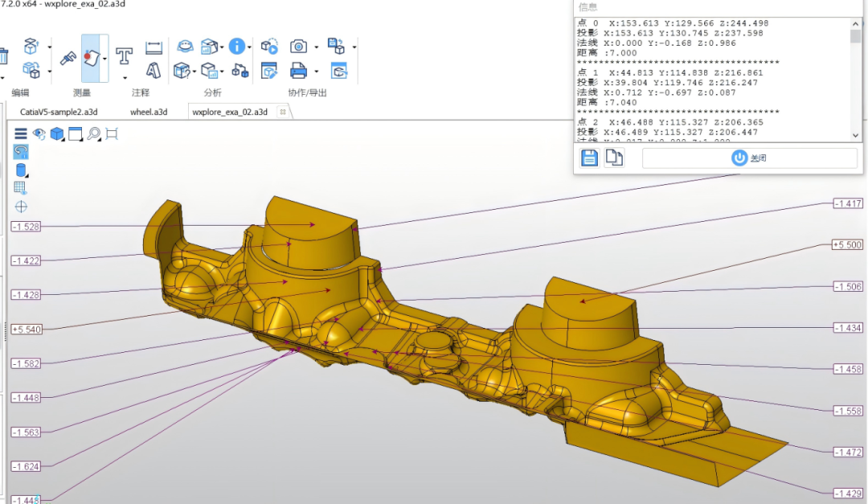Save info results with floppy disk icon
868x504 pixels.
[x=589, y=158]
